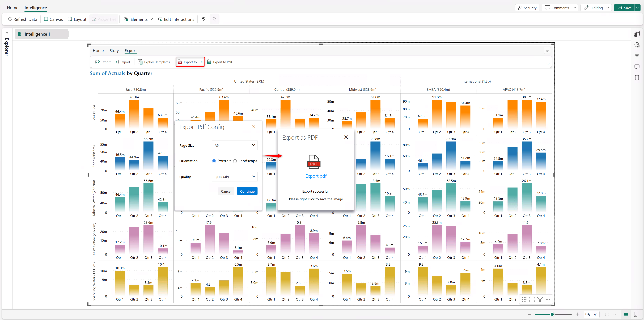Click the Refresh Data icon
The height and width of the screenshot is (320, 644).
pos(10,19)
